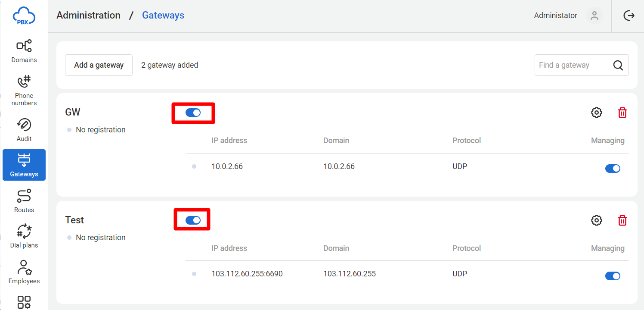
Task: Toggle Managing switch for 103.112.60.255:6690
Action: coord(613,276)
